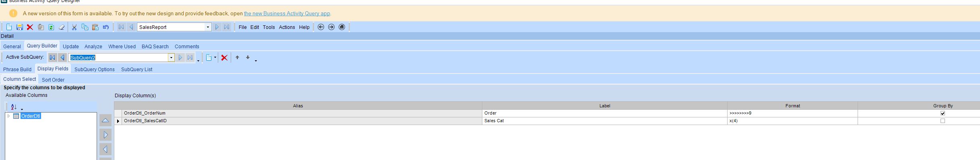980x160 pixels.
Task: Open the Actions menu
Action: tap(287, 27)
